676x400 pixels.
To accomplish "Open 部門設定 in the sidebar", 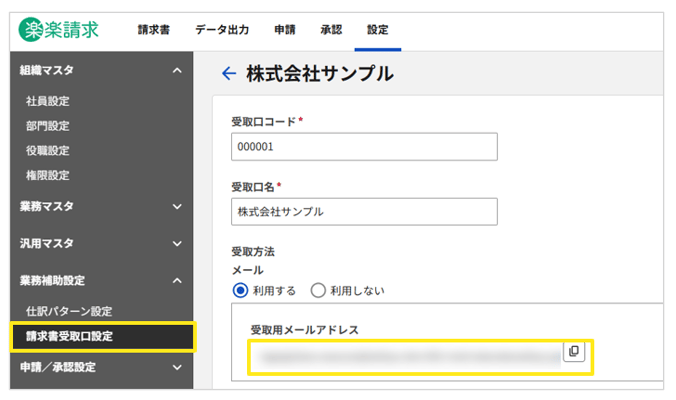I will pos(47,126).
